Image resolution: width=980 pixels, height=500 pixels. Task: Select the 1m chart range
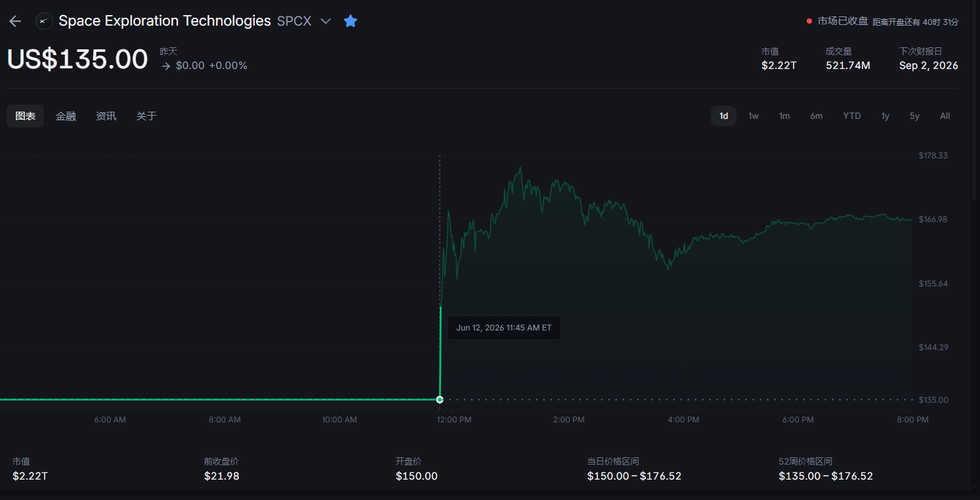[784, 116]
